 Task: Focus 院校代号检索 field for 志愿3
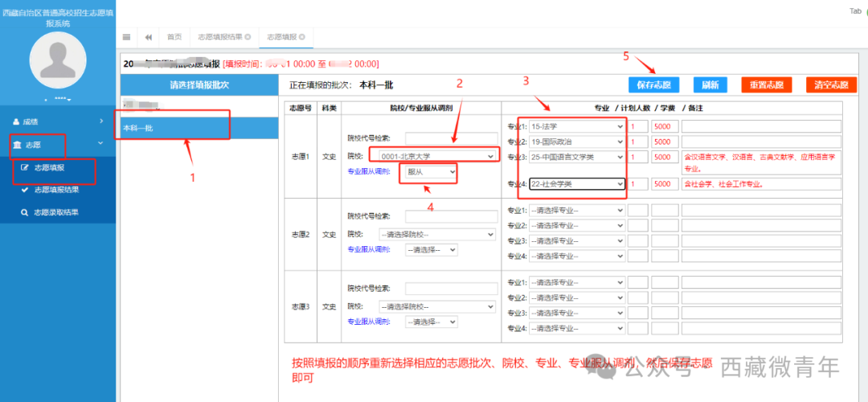[x=451, y=289]
